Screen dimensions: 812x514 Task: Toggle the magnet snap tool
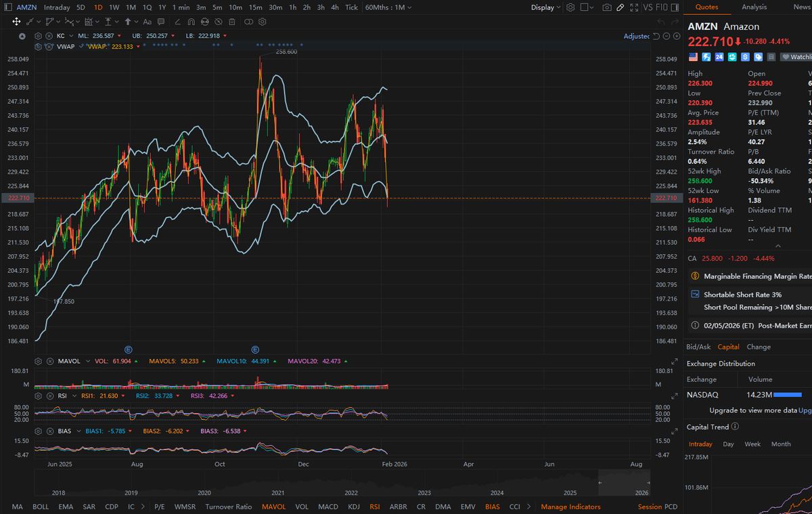(191, 22)
